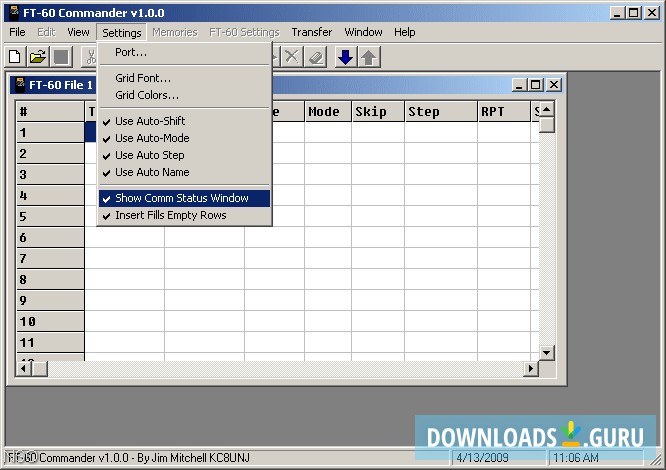Click the Open folder toolbar icon
The height and width of the screenshot is (470, 666).
point(37,57)
